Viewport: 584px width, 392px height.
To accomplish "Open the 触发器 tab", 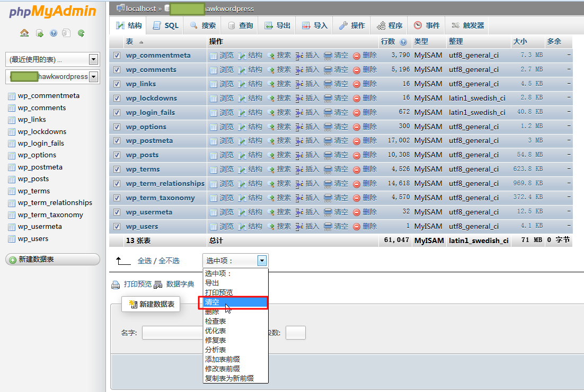I will (x=468, y=25).
